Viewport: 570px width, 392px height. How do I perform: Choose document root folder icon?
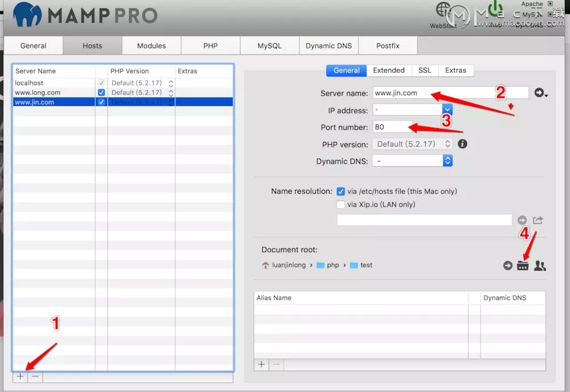pos(523,266)
